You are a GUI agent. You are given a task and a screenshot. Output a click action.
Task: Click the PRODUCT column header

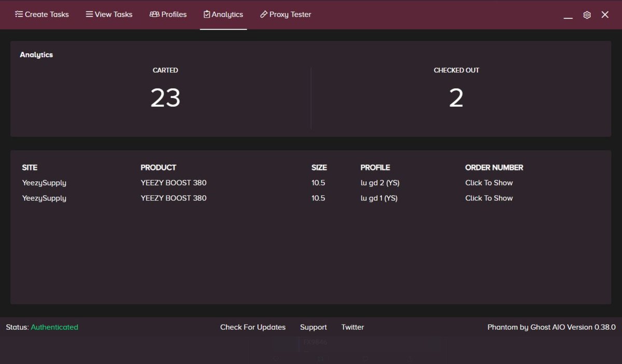coord(158,168)
